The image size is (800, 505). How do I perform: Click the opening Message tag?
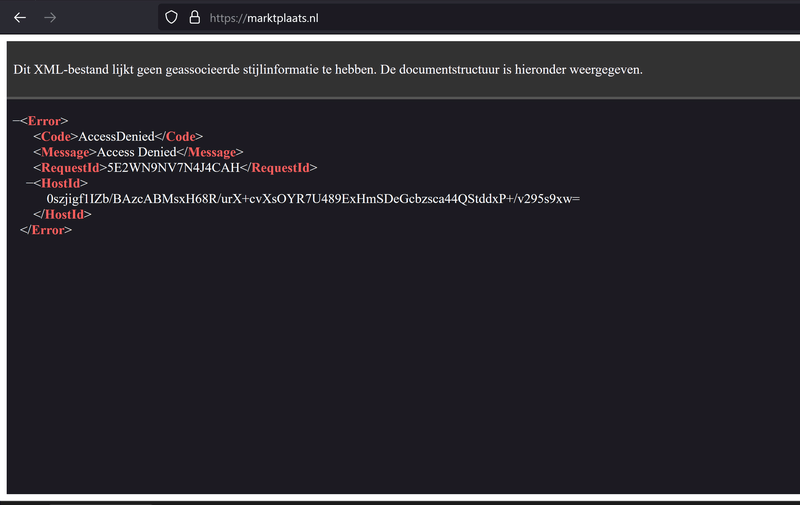pos(66,152)
